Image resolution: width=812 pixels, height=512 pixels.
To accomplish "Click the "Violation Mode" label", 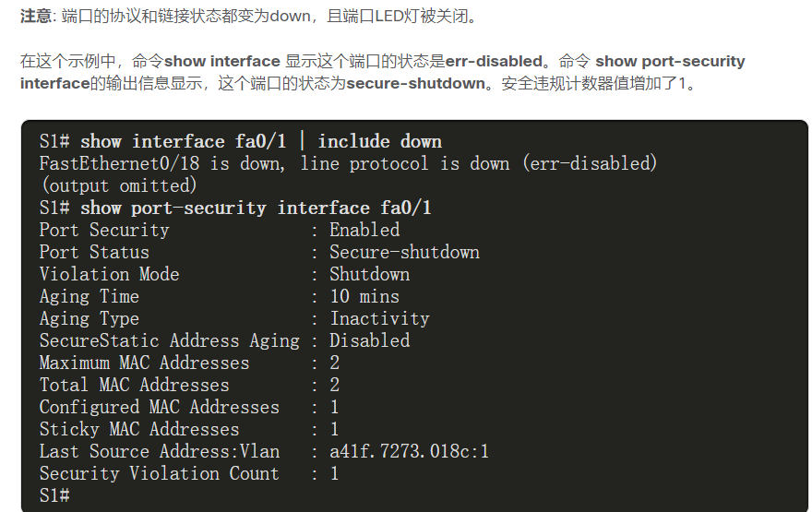I will pos(109,274).
